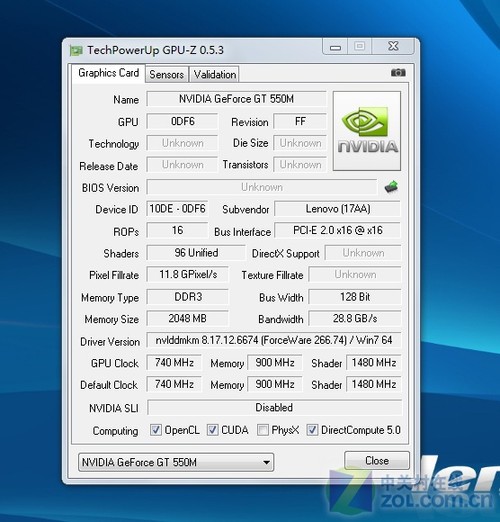500x522 pixels.
Task: Click the Subvendor field Lenovo (17AA)
Action: coord(338,209)
